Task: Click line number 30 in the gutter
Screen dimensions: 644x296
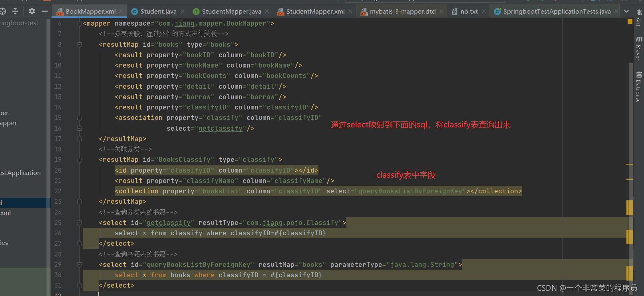Action: (58, 275)
